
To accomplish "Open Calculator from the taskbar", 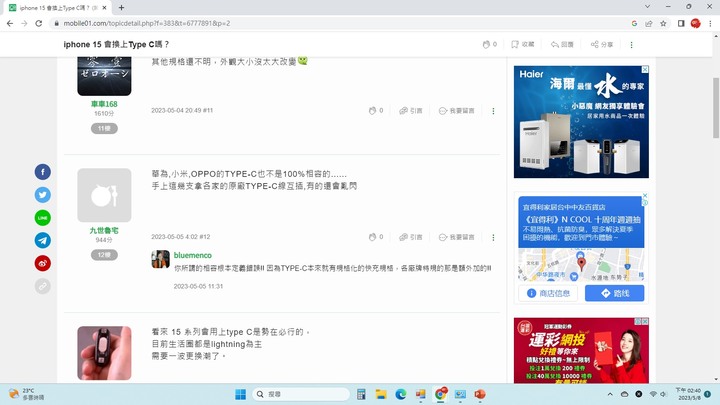I will point(361,394).
